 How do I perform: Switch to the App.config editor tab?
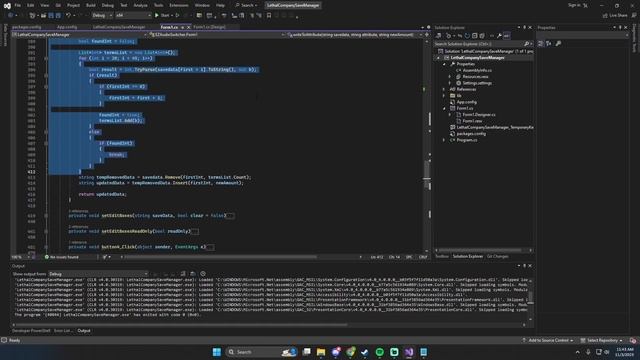pos(67,27)
